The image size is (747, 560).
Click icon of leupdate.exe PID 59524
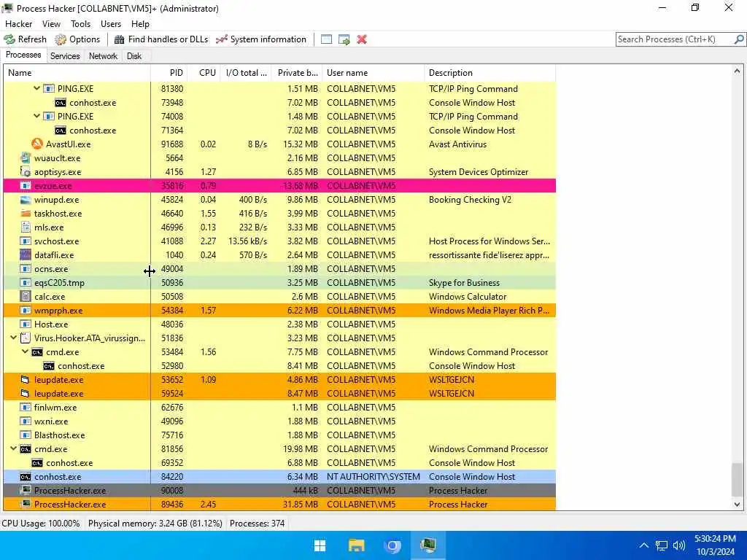point(26,393)
